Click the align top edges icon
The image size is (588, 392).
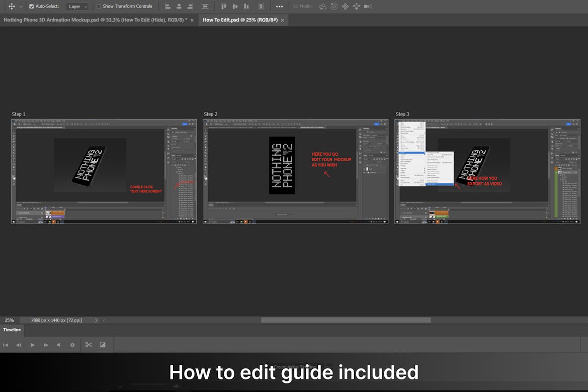223,7
